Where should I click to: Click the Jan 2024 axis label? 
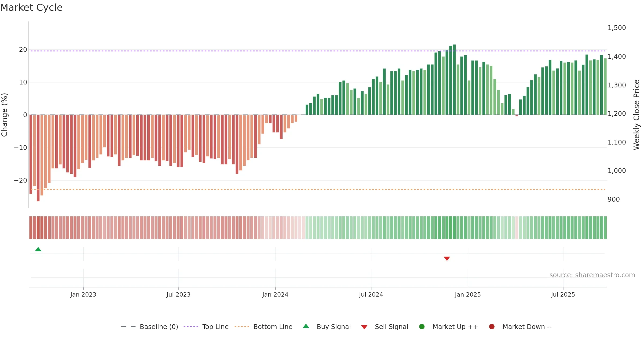pos(275,295)
